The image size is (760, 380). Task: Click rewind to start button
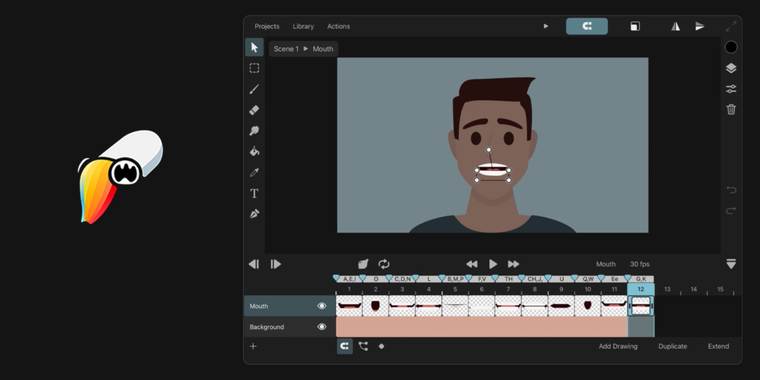(472, 264)
